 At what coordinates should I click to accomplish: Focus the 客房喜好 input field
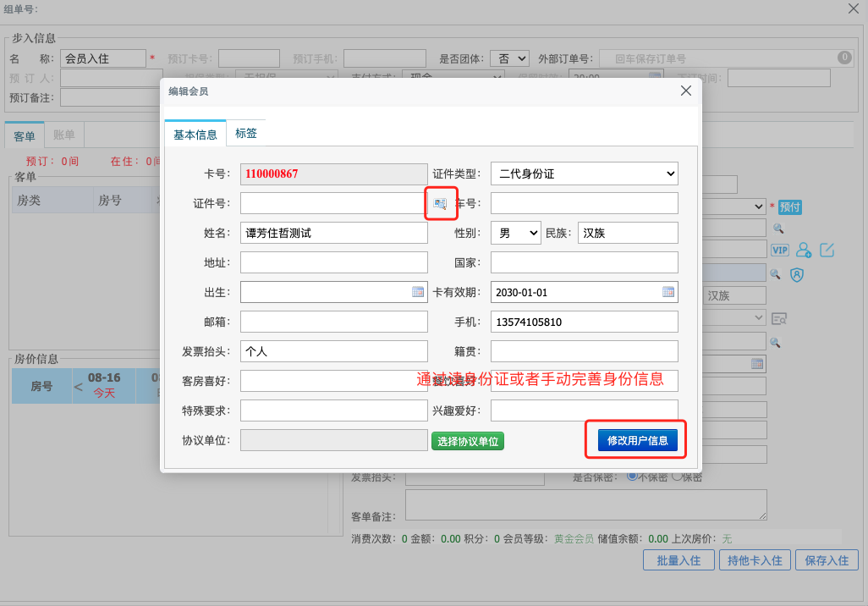(x=334, y=381)
